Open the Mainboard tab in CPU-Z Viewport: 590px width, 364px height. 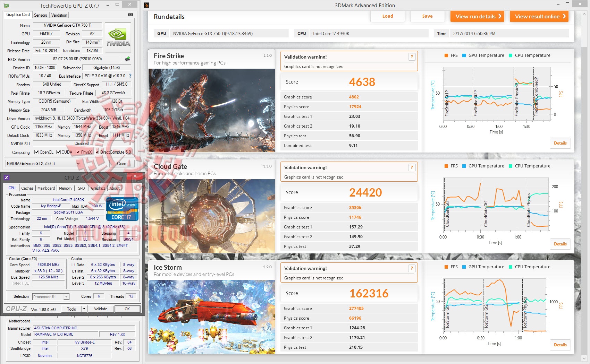[x=46, y=188]
